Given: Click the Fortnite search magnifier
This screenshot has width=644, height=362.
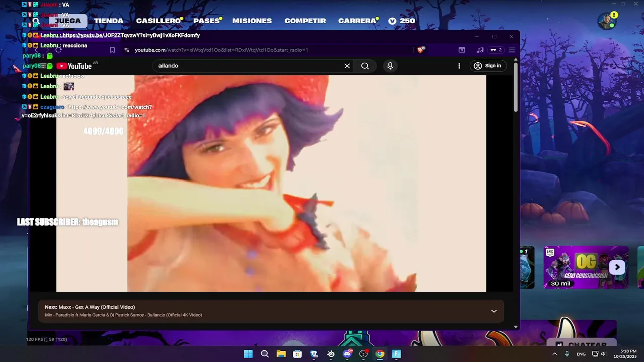Looking at the screenshot, I should (36, 21).
